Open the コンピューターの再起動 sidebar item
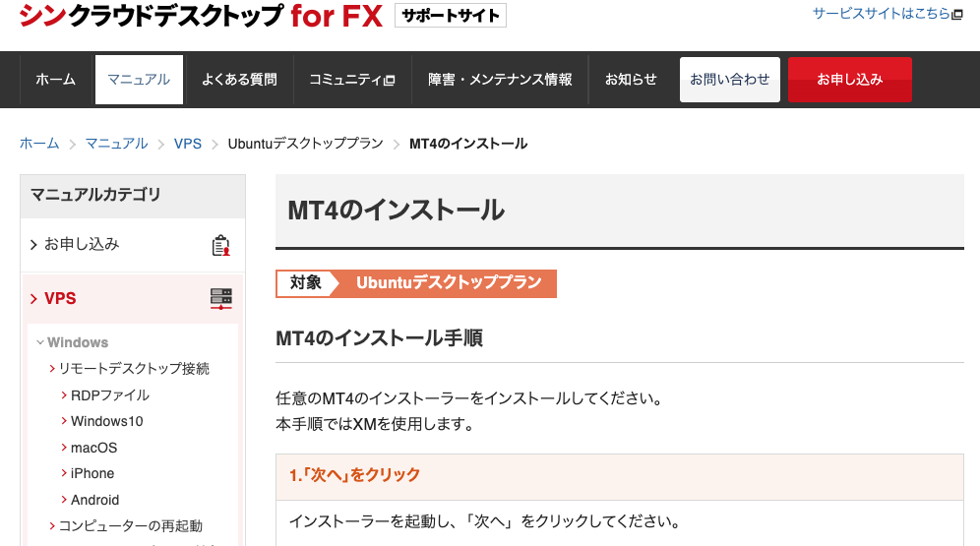 (130, 526)
